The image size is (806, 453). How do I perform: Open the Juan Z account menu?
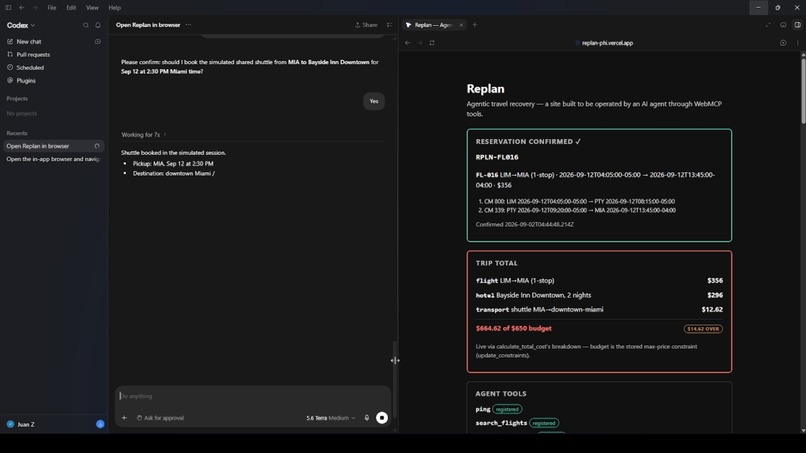21,424
